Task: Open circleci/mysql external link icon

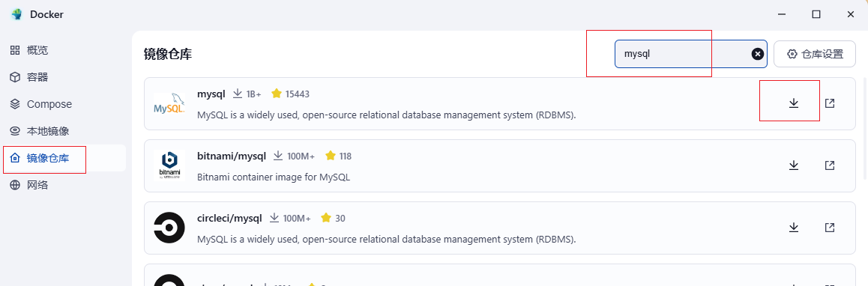Action: pos(829,228)
